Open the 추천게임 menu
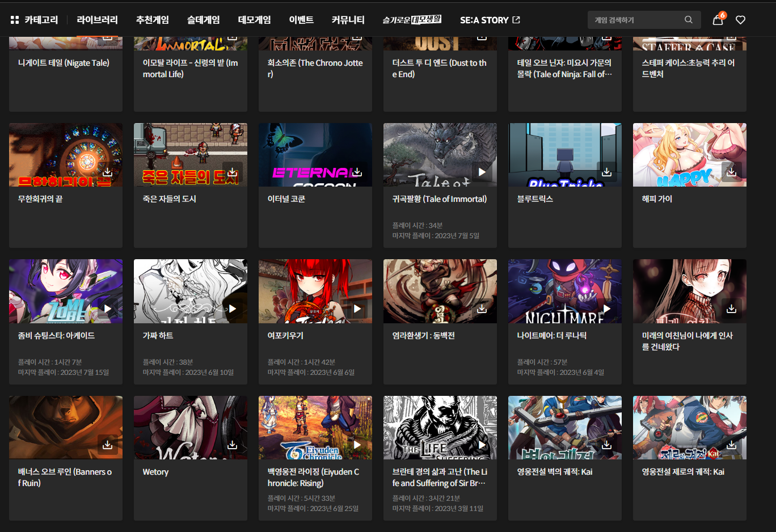The width and height of the screenshot is (776, 532). pos(152,20)
